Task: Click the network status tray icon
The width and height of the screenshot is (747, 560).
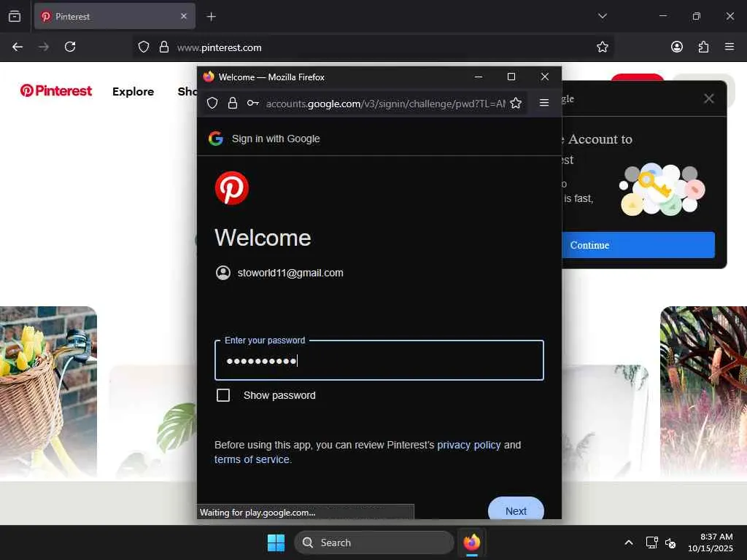Action: click(x=651, y=542)
